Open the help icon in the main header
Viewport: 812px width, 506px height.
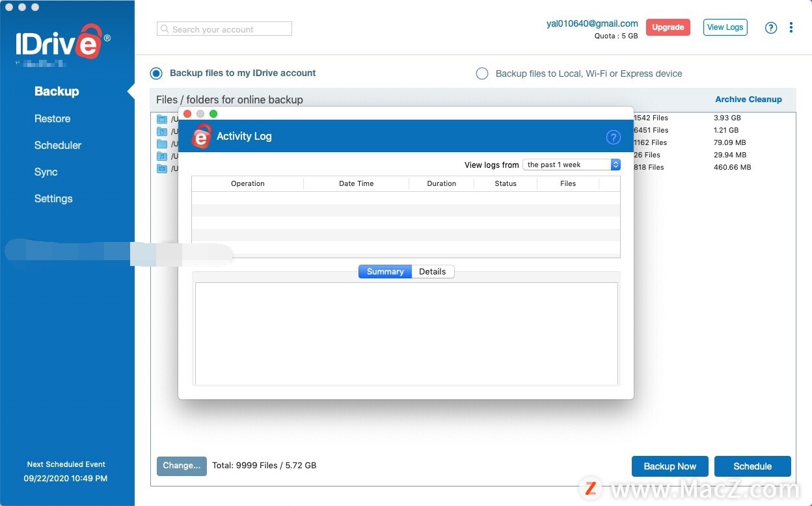pyautogui.click(x=771, y=27)
